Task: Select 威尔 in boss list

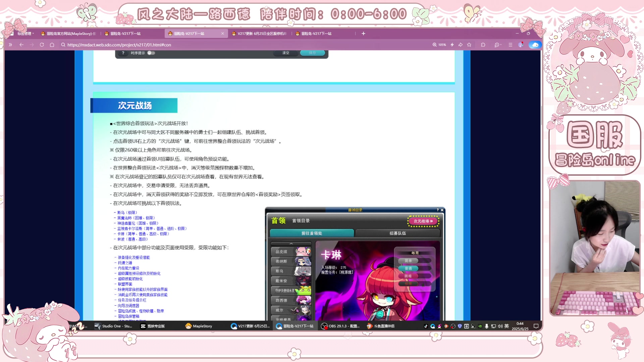Action: click(x=291, y=310)
